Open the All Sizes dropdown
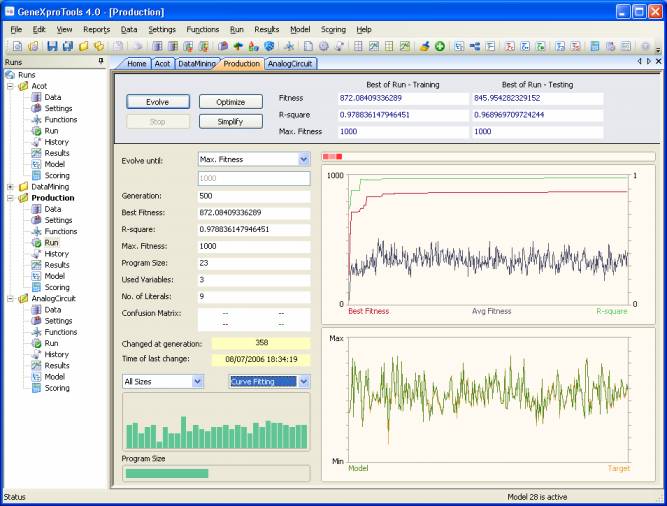Image resolution: width=667 pixels, height=506 pixels. point(197,381)
